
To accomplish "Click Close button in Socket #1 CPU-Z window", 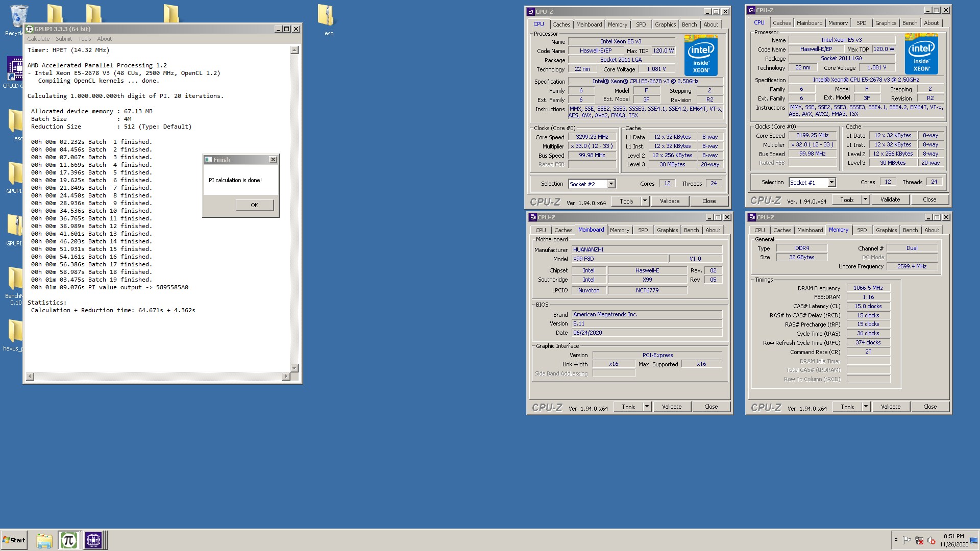I will [929, 199].
